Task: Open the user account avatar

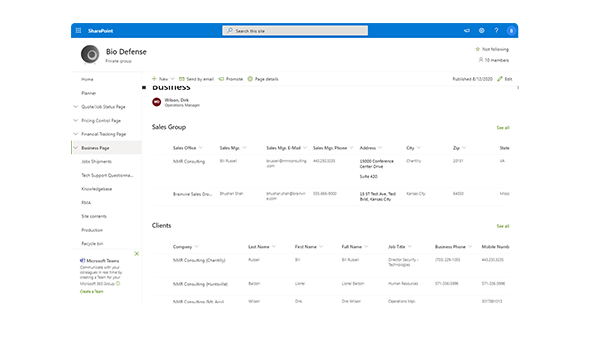Action: click(511, 31)
